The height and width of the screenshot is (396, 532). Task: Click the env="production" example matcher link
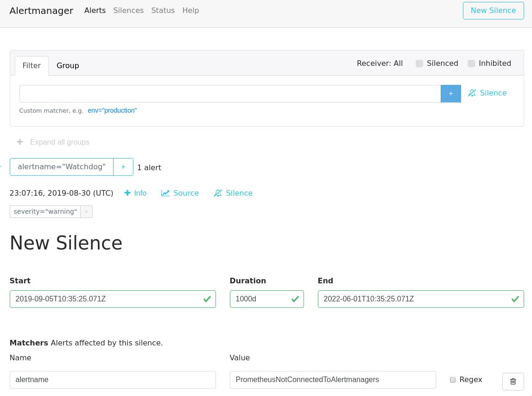click(112, 110)
